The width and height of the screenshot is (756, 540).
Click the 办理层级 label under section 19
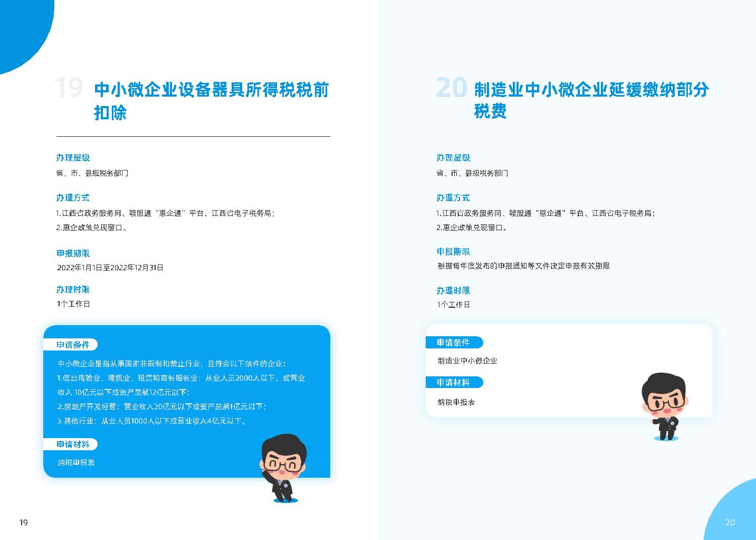tap(73, 158)
